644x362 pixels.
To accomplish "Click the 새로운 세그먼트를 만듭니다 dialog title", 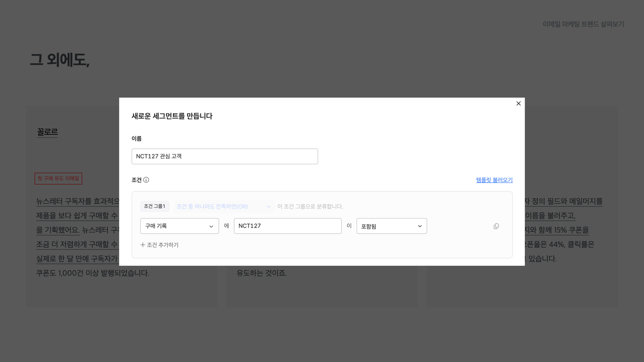I will click(x=172, y=116).
